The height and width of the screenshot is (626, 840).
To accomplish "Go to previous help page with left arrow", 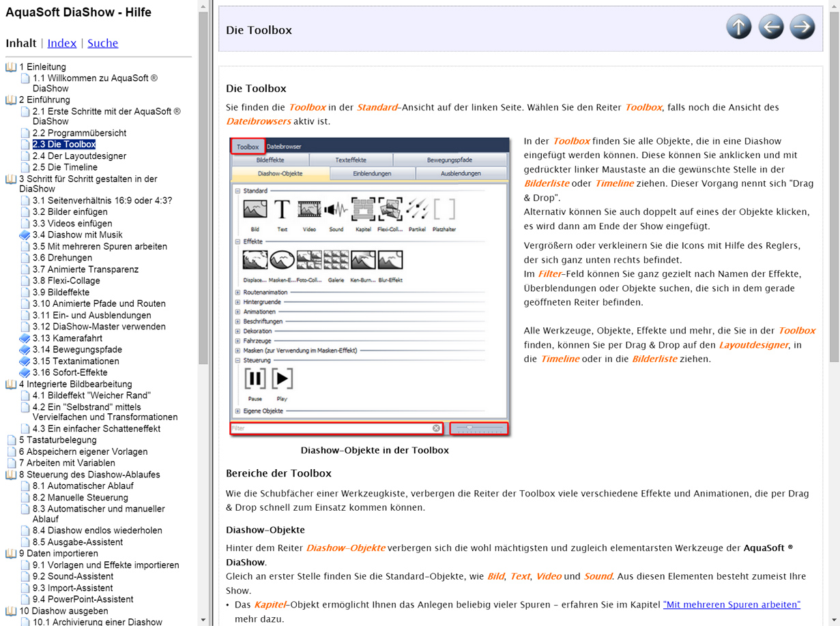I will point(770,27).
